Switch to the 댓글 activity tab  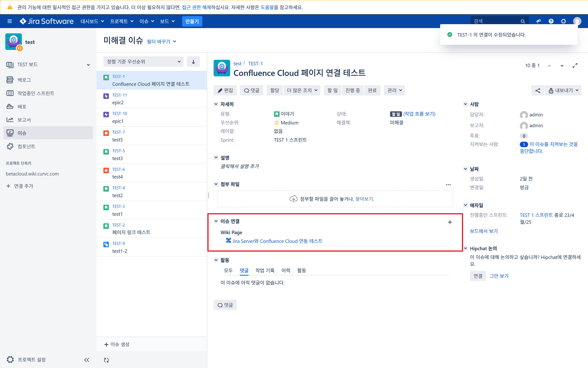(x=244, y=270)
